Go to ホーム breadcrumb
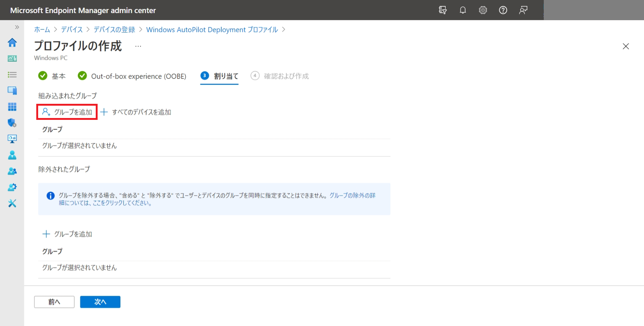Image resolution: width=644 pixels, height=326 pixels. (42, 30)
